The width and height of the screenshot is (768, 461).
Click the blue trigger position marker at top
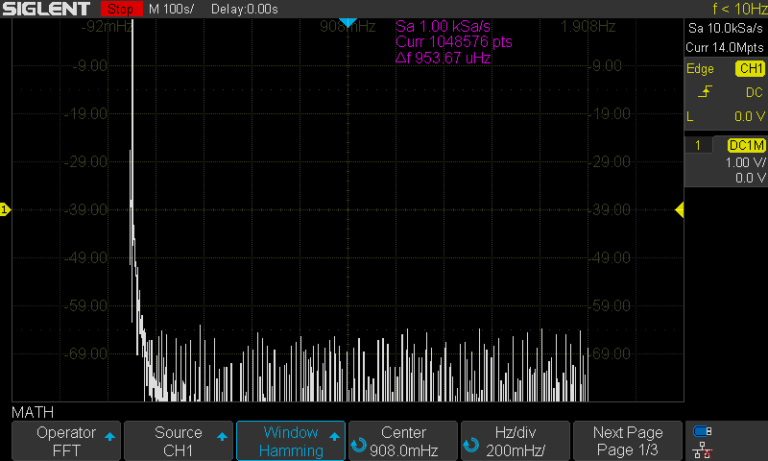[347, 23]
